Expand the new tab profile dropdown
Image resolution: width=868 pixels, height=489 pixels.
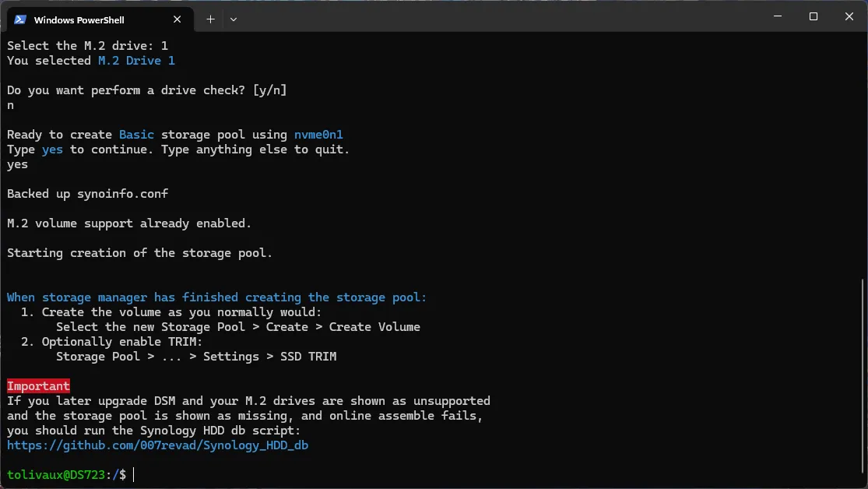234,19
